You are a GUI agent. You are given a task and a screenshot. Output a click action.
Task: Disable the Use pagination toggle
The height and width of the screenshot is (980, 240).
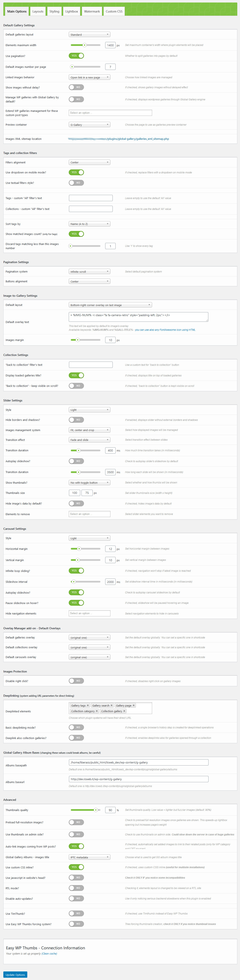76,56
